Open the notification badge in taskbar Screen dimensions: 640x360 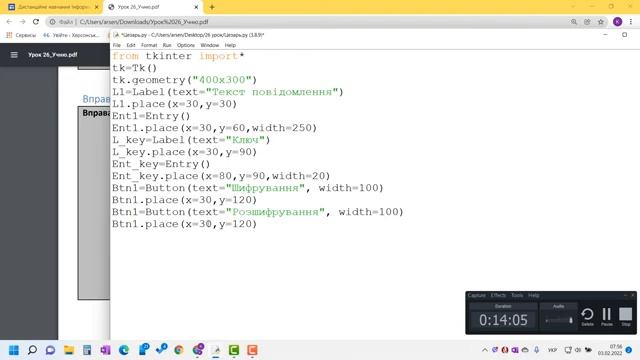[629, 350]
